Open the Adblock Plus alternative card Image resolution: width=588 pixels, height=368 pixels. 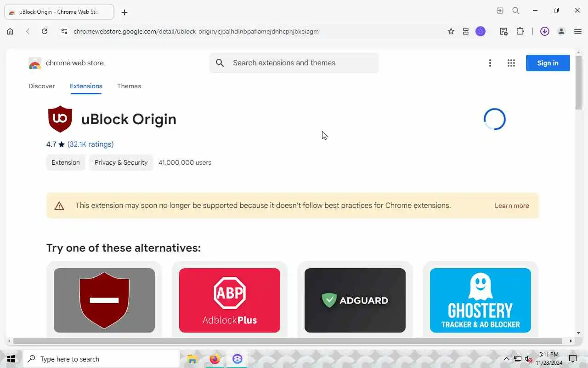pos(230,300)
